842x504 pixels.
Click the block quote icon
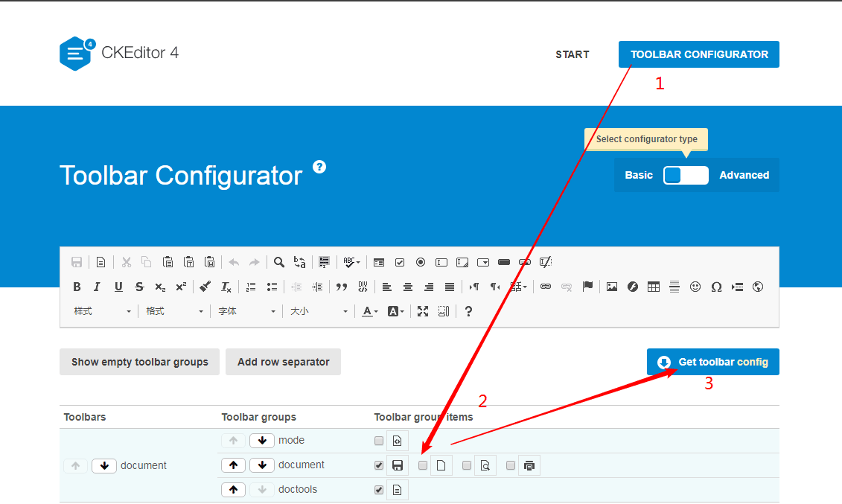[342, 287]
